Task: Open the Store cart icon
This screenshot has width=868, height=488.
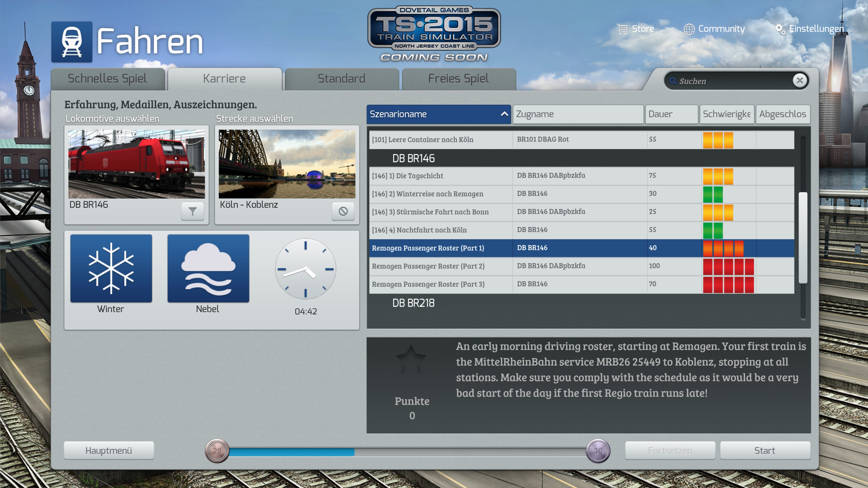Action: point(622,29)
